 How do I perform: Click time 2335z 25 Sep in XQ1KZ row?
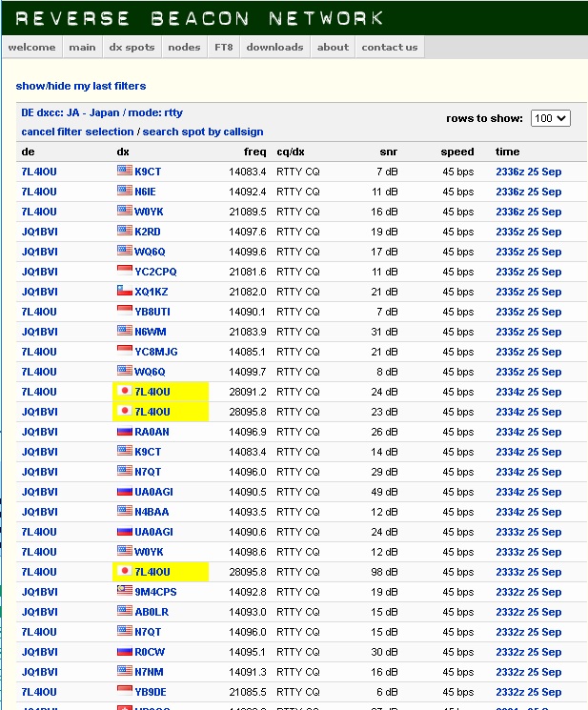point(528,292)
